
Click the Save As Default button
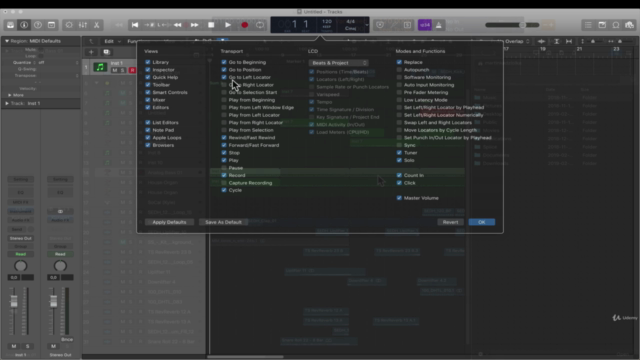[223, 222]
